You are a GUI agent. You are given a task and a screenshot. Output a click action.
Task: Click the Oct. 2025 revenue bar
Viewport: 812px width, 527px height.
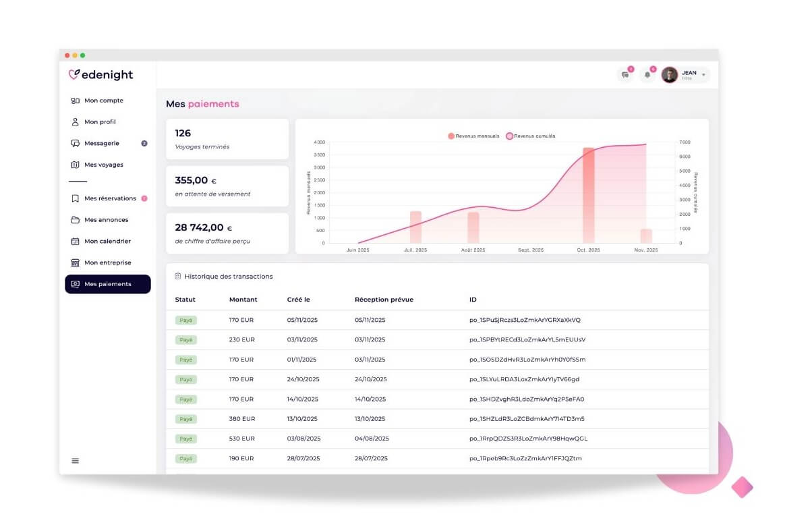coord(589,196)
